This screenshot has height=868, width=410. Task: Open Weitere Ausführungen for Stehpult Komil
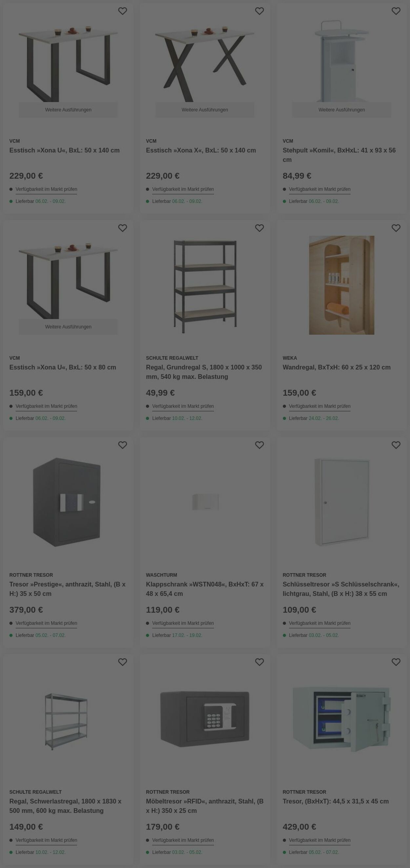tap(341, 110)
